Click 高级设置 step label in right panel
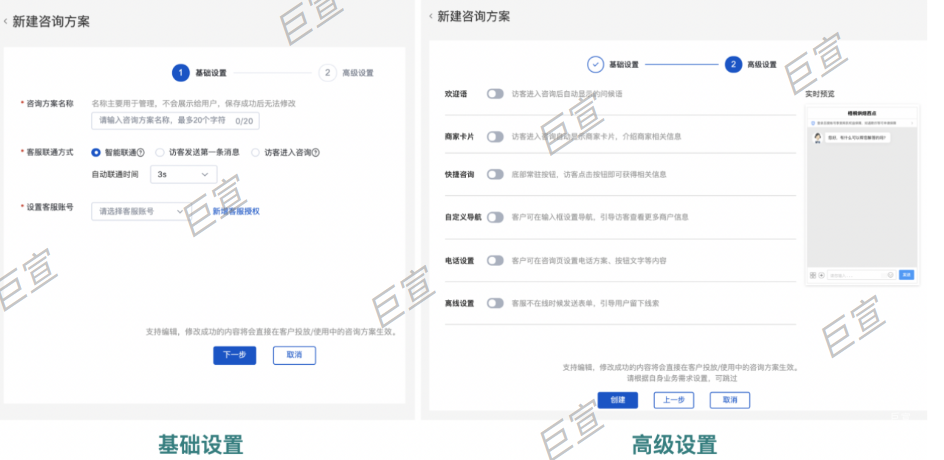Screen dimensions: 944x460 762,65
